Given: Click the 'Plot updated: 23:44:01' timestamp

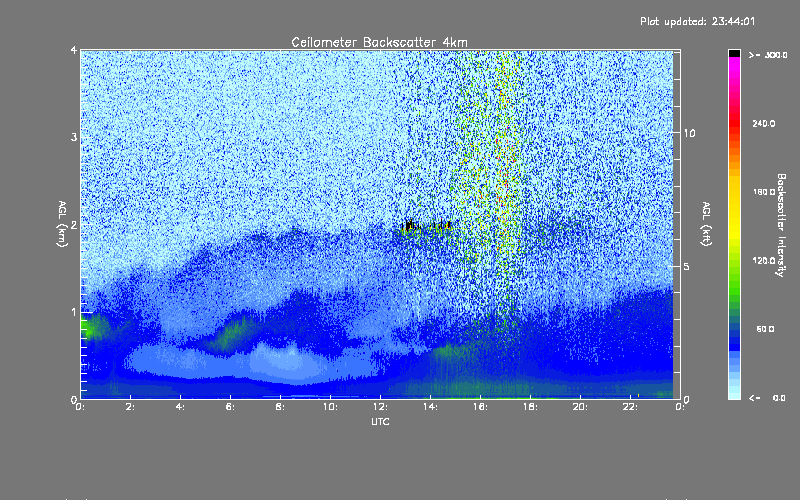Looking at the screenshot, I should click(x=697, y=21).
